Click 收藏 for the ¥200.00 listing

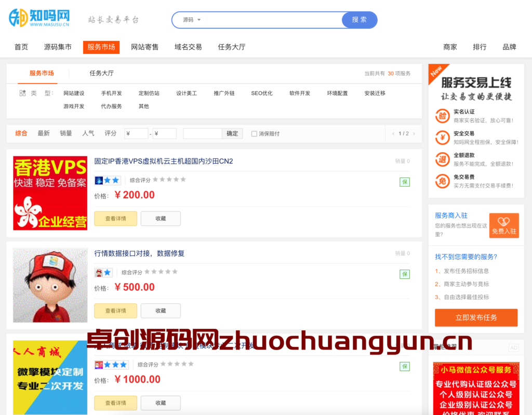(x=161, y=219)
